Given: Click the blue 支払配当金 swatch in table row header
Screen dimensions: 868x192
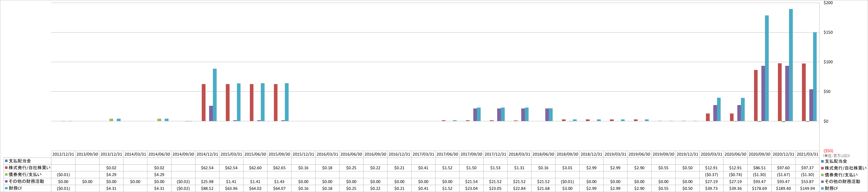Looking at the screenshot, I should pyautogui.click(x=6, y=161).
